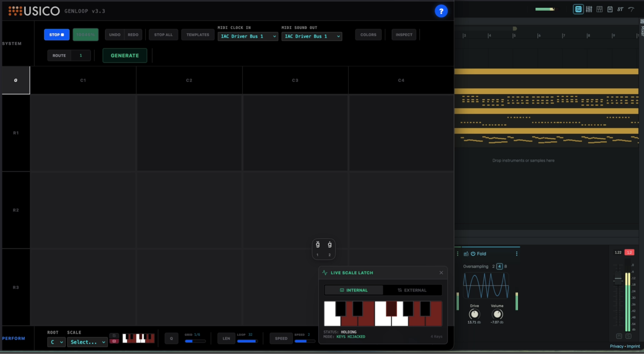This screenshot has width=644, height=354.
Task: Select oversampling value 8
Action: coord(506,266)
